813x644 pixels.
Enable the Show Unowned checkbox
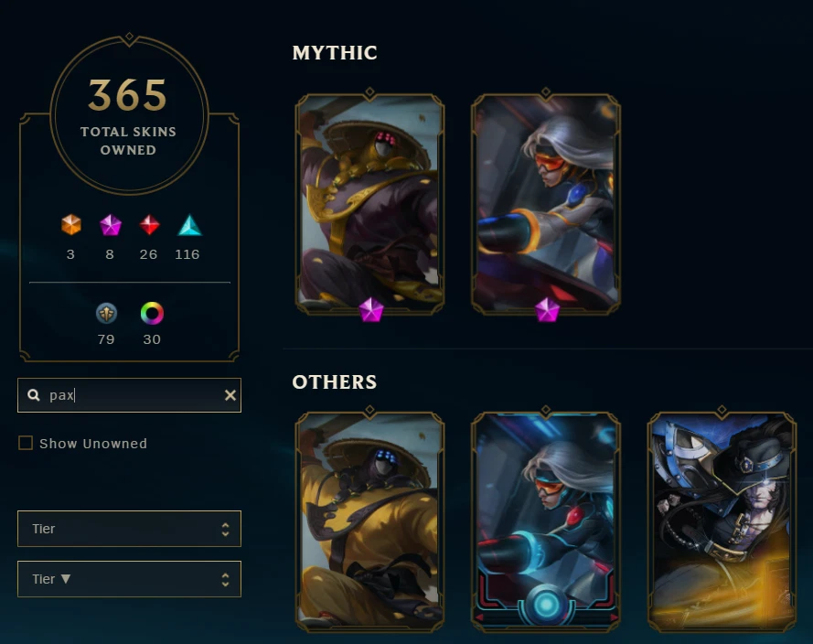point(26,443)
